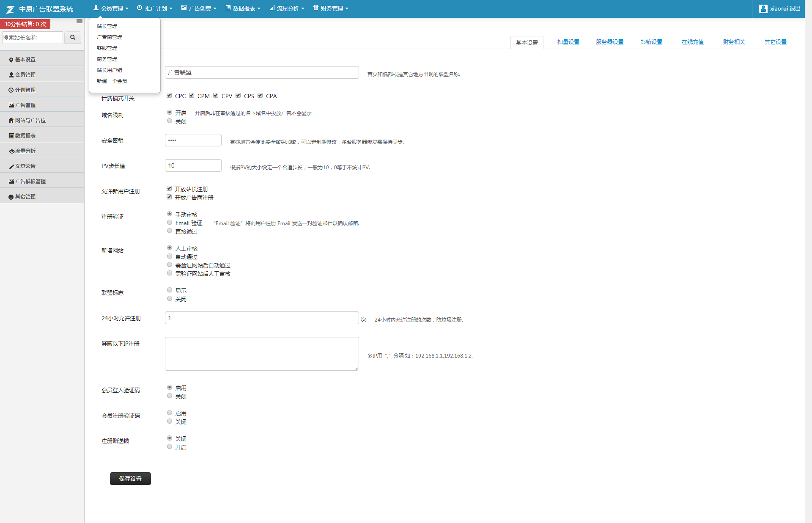This screenshot has width=812, height=523.
Task: Select Email 验证 registration radio option
Action: click(170, 223)
